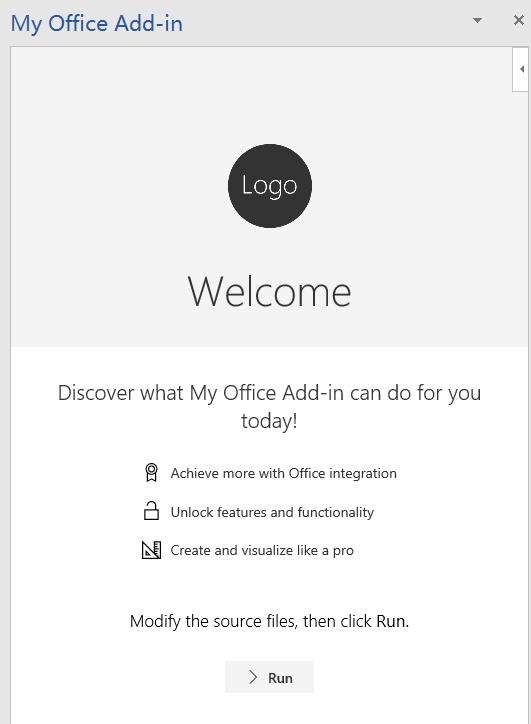Click the round dark Logo image
531x724 pixels.
coord(270,186)
